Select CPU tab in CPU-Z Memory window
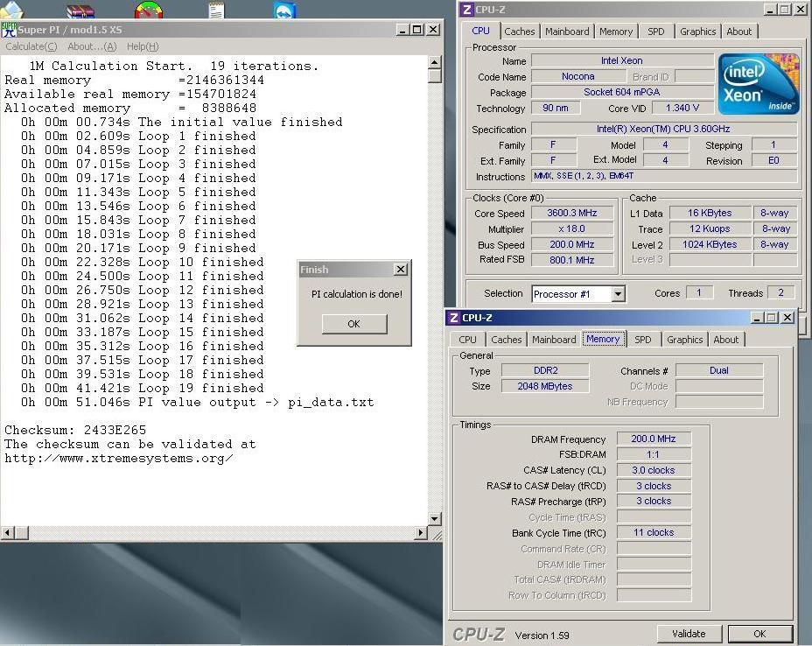The image size is (812, 646). point(467,340)
